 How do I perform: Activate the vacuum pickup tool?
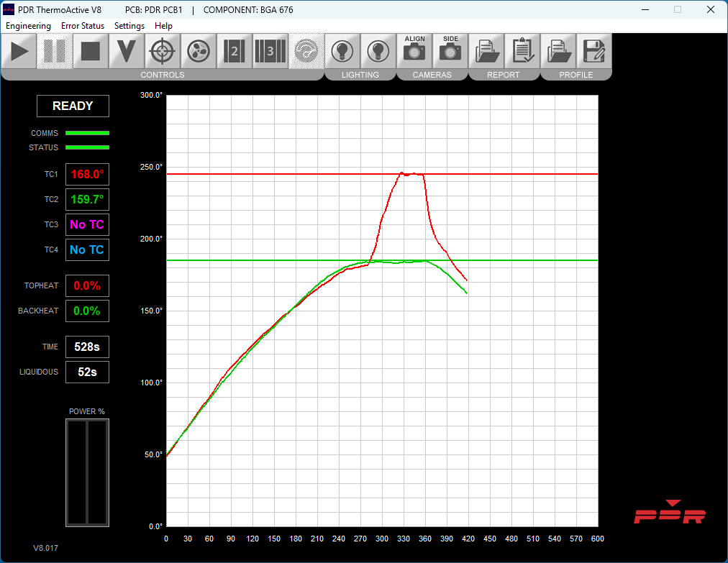click(127, 51)
